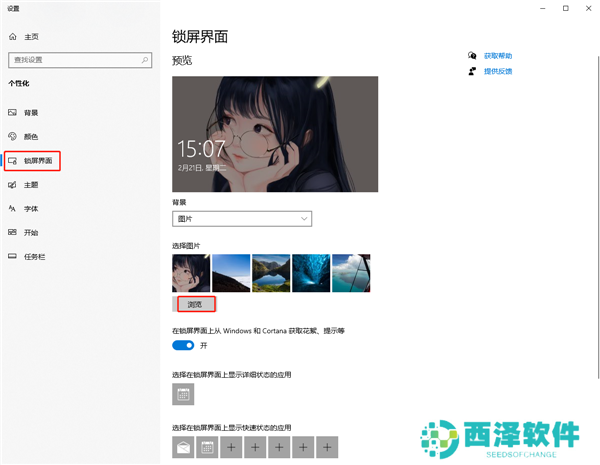The height and width of the screenshot is (465, 600).
Task: Select 锁屏界面 lock screen item
Action: click(x=33, y=161)
